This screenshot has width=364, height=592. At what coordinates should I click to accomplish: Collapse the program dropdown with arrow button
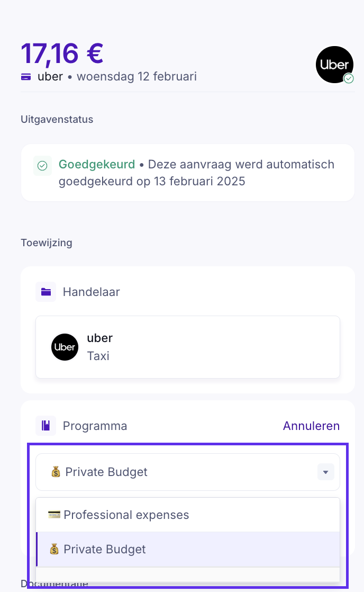325,472
